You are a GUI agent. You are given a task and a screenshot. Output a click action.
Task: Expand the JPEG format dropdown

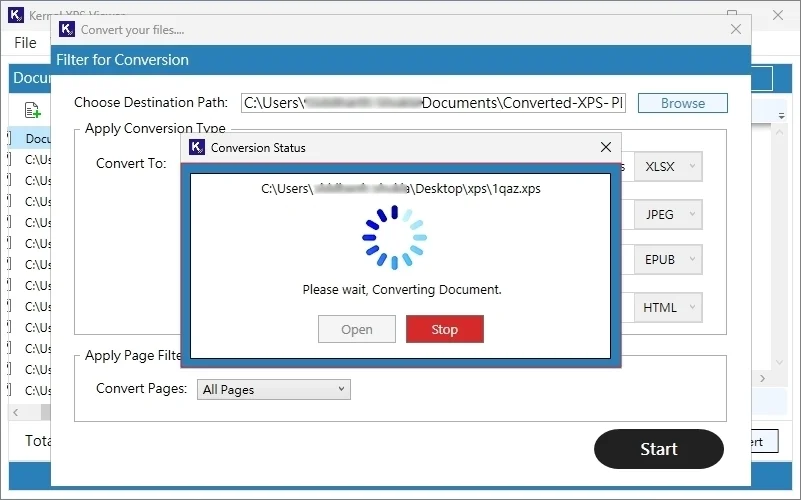(x=668, y=214)
